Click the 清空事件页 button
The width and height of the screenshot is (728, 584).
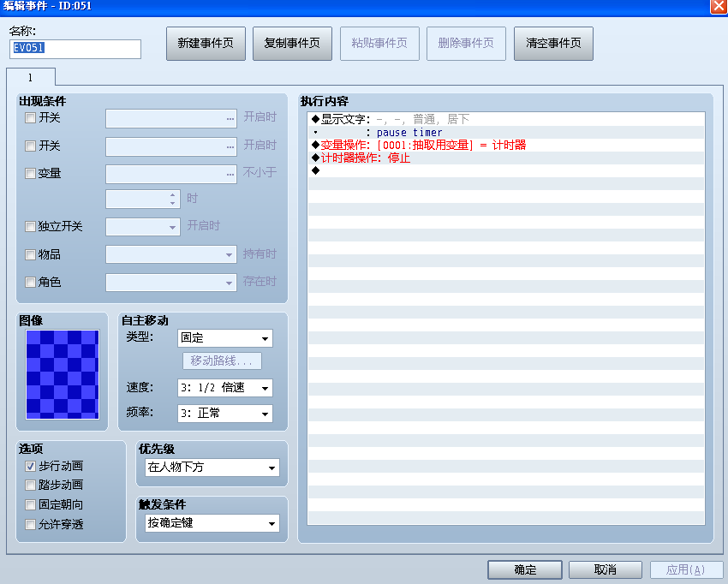[x=553, y=44]
